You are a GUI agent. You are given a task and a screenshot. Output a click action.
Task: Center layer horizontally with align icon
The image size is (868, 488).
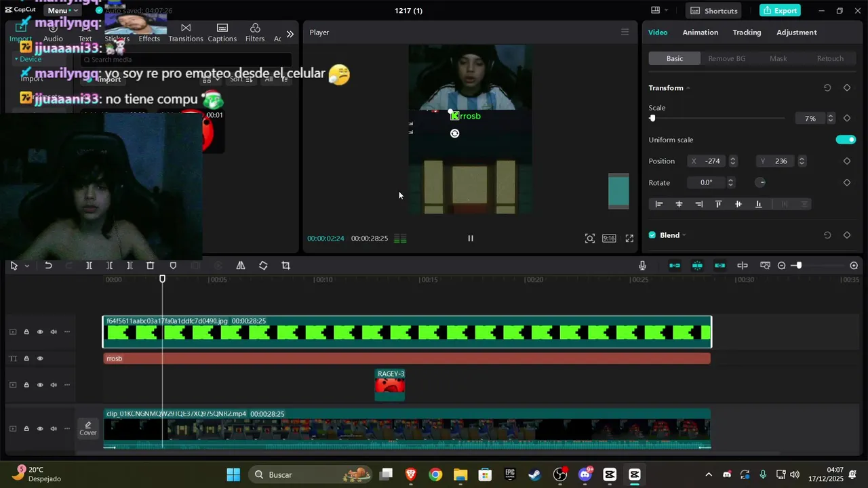click(x=679, y=204)
